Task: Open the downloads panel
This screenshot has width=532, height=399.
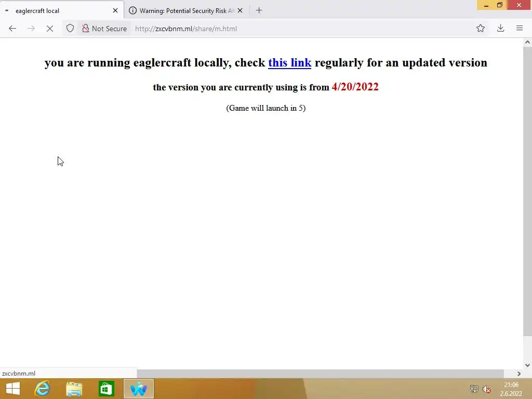Action: (x=500, y=29)
